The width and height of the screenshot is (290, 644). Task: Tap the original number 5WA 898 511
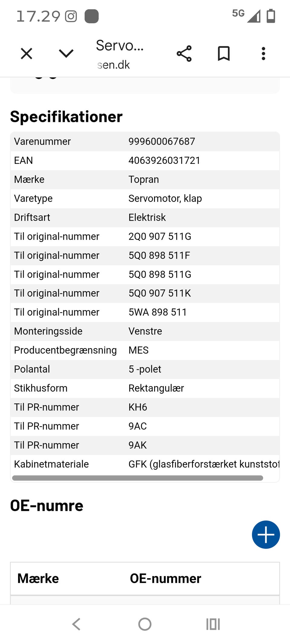tap(157, 312)
